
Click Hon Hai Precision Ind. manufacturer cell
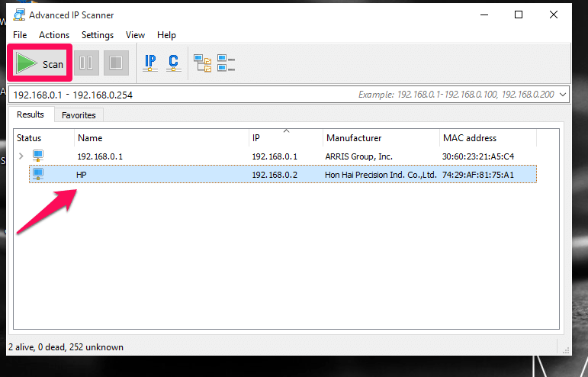pos(381,175)
